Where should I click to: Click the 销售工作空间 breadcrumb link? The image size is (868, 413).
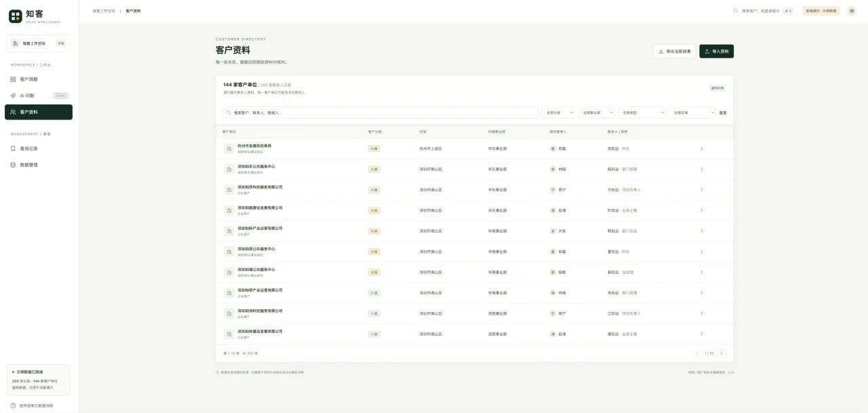tap(104, 11)
